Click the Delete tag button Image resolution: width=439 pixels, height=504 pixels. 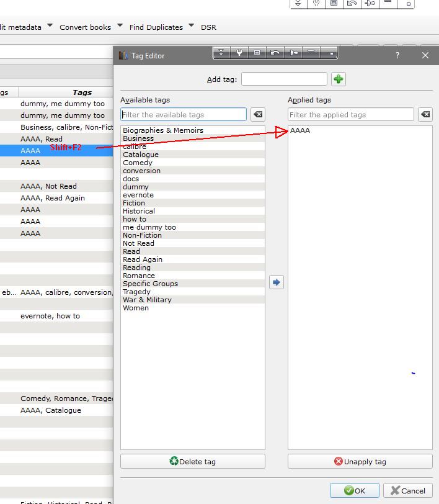pos(193,461)
